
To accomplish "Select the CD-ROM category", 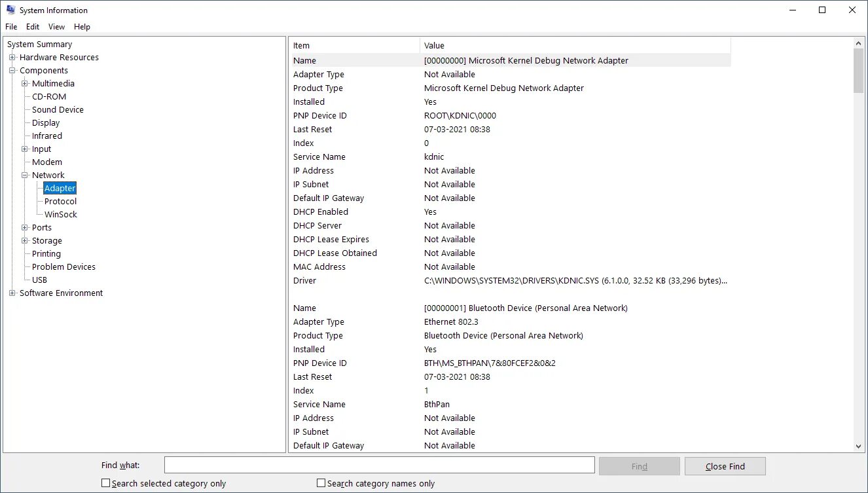I will [49, 97].
